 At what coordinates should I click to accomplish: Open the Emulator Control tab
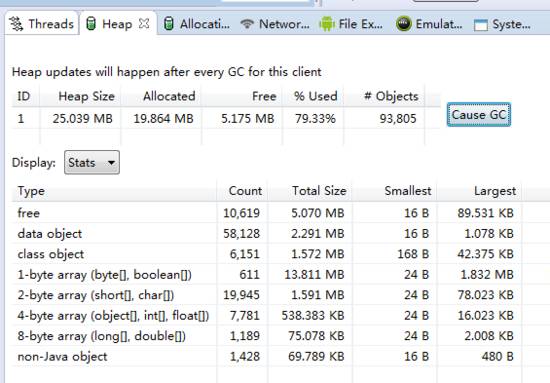click(x=429, y=24)
